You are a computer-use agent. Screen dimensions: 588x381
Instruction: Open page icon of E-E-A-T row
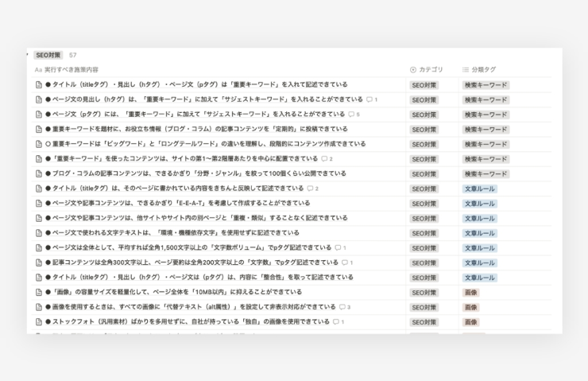pos(39,204)
